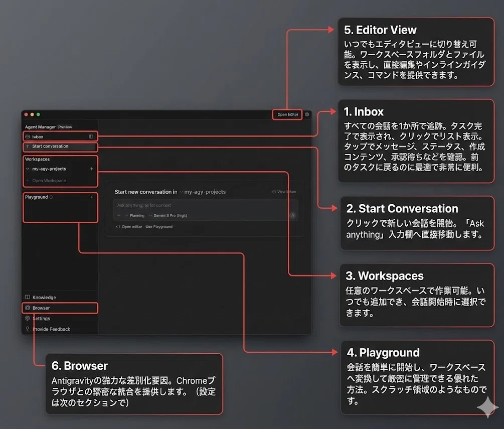Click the plus icon beside my-agy-projects in the sidebar
Image resolution: width=504 pixels, height=429 pixels.
pos(92,169)
